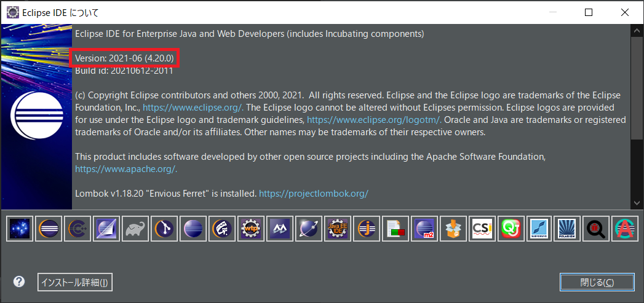The image size is (644, 303).
Task: Select the Polarion plugin icon
Action: 568,228
